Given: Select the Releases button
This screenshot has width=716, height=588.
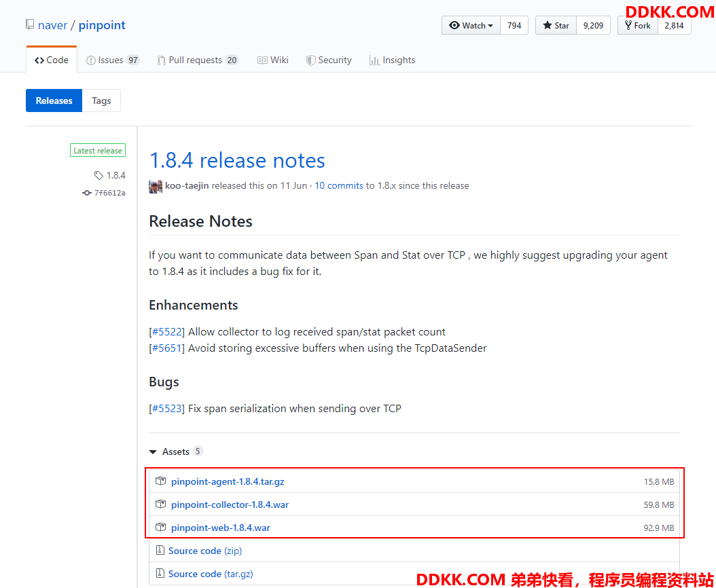Looking at the screenshot, I should tap(54, 100).
